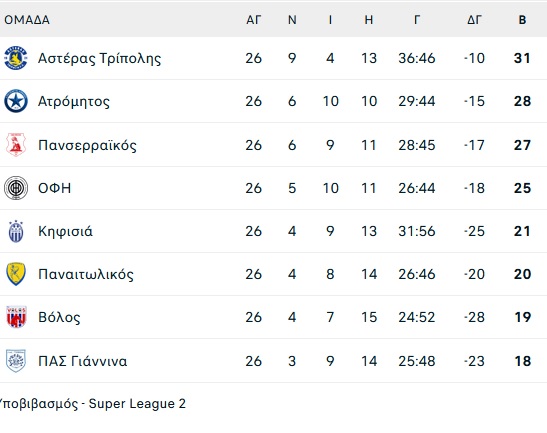Open the Αστέρας Τρίπολης team link
Screen dimensions: 547x433
[99, 58]
